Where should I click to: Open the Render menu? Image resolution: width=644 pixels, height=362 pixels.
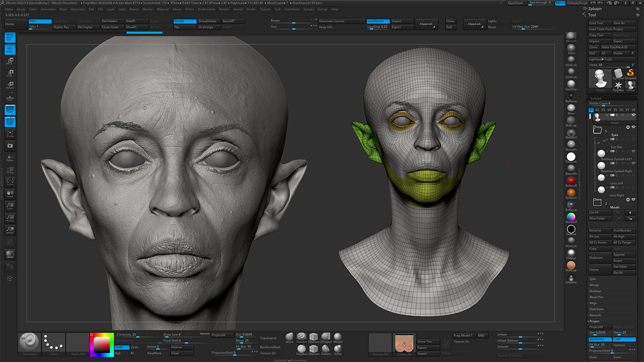coord(224,9)
